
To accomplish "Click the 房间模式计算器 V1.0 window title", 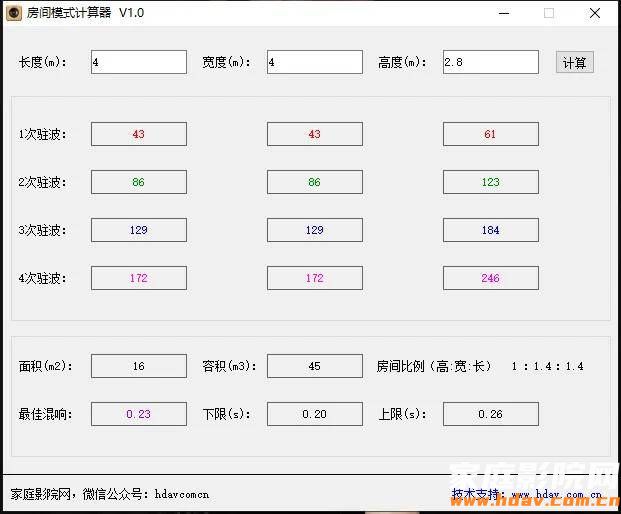I will (x=86, y=13).
